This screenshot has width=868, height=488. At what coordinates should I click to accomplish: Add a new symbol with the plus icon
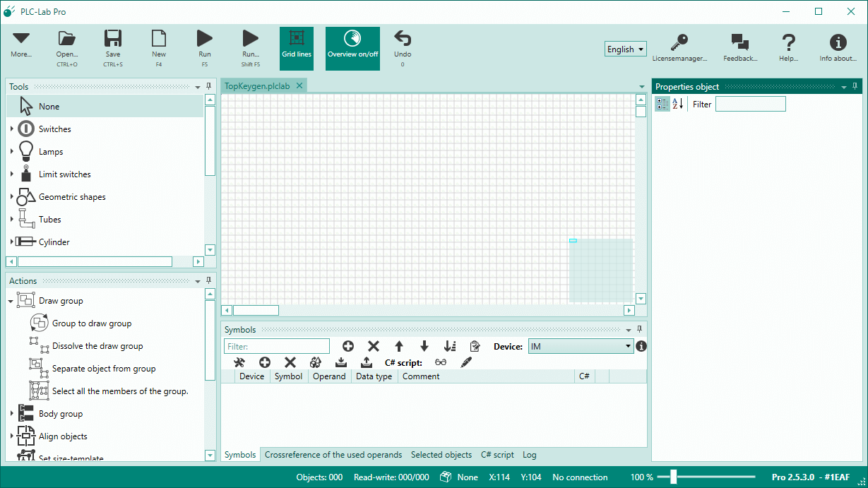tap(348, 346)
